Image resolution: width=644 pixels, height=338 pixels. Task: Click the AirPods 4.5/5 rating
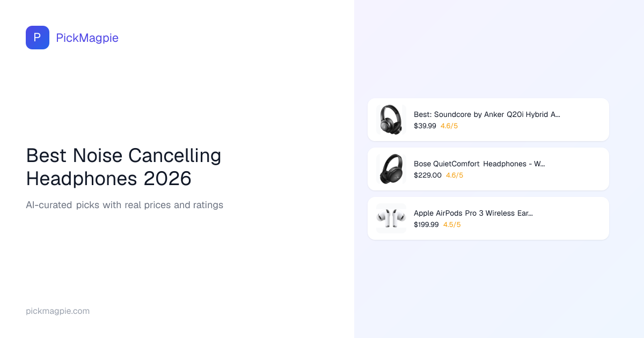[x=452, y=225]
